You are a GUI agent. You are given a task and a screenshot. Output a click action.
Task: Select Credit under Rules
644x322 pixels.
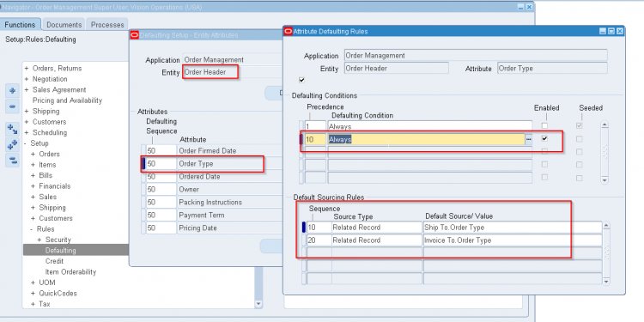[54, 261]
